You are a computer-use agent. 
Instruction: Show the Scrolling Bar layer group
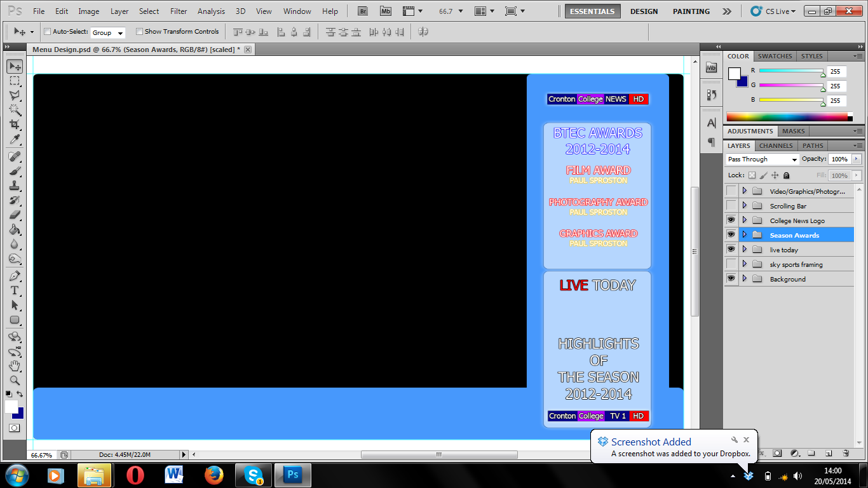(x=731, y=205)
